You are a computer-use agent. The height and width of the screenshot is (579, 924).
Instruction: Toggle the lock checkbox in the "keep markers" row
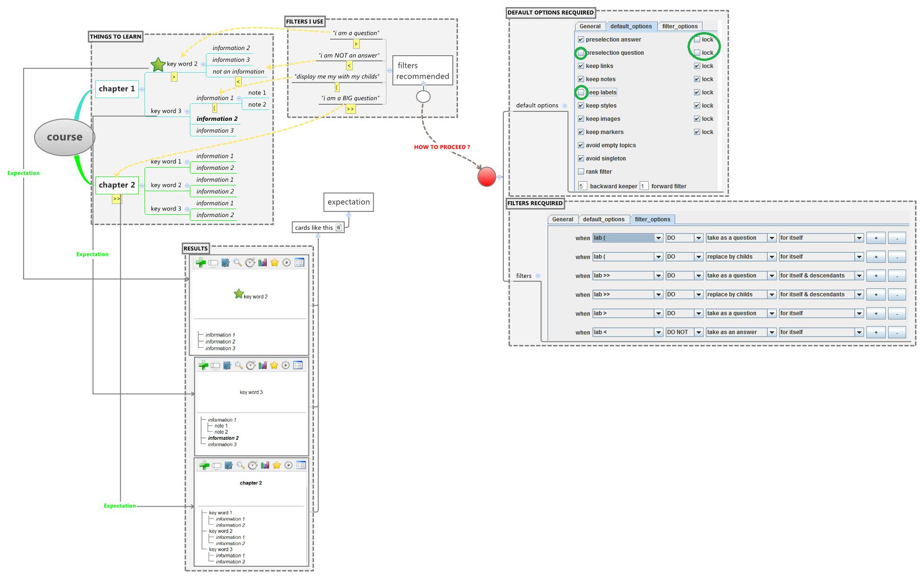click(x=697, y=132)
